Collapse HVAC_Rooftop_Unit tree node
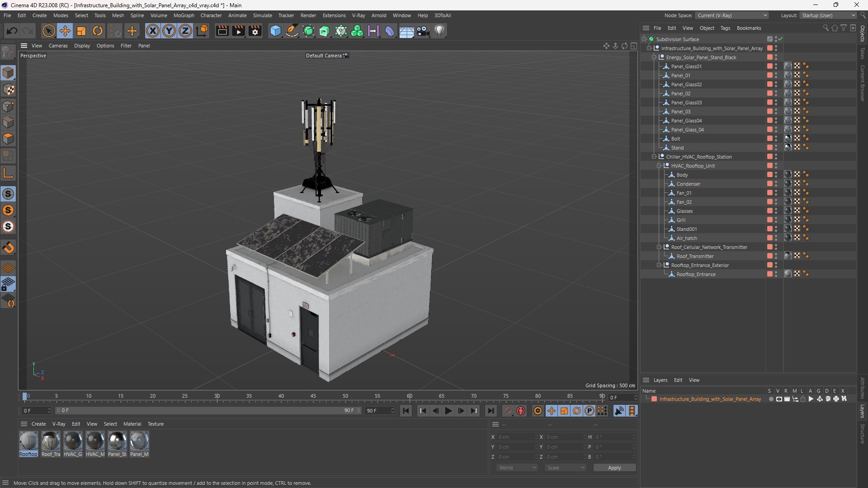This screenshot has width=868, height=488. 659,166
